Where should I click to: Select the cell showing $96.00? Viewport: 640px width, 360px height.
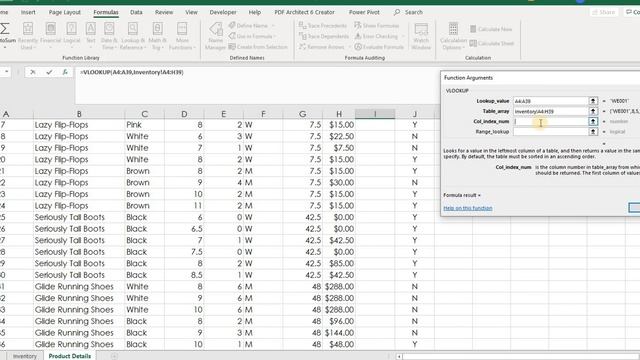point(339,321)
